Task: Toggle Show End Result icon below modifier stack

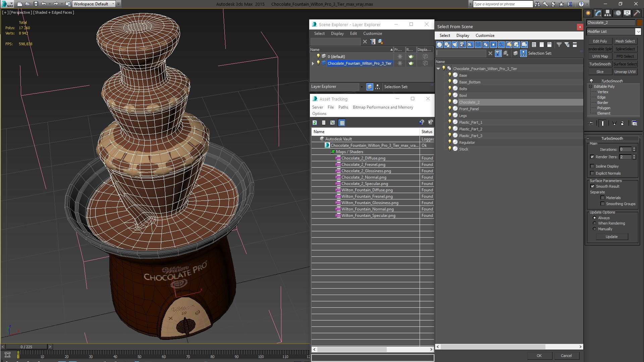Action: pyautogui.click(x=603, y=123)
